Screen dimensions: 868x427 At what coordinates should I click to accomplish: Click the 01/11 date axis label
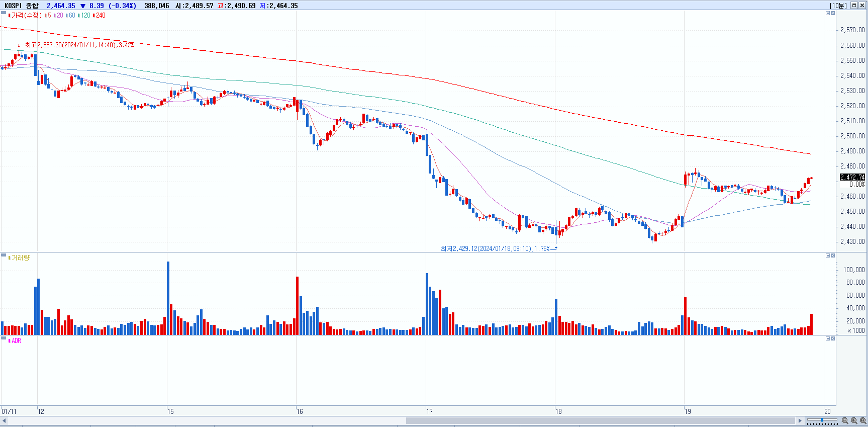(x=9, y=411)
